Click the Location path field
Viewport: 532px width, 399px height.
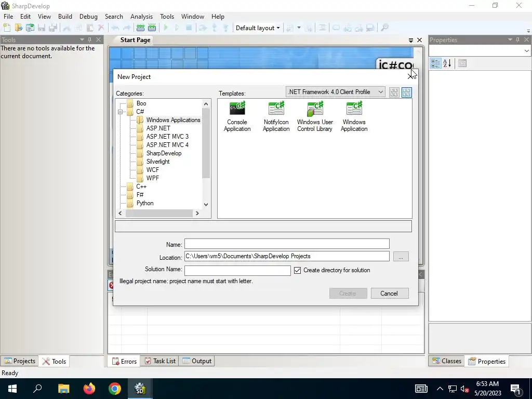pyautogui.click(x=287, y=256)
